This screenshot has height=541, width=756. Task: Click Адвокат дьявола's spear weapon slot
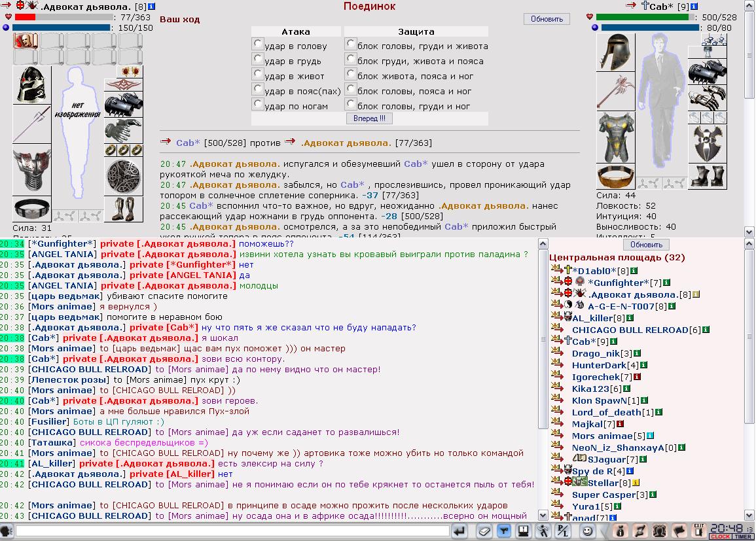coord(32,124)
